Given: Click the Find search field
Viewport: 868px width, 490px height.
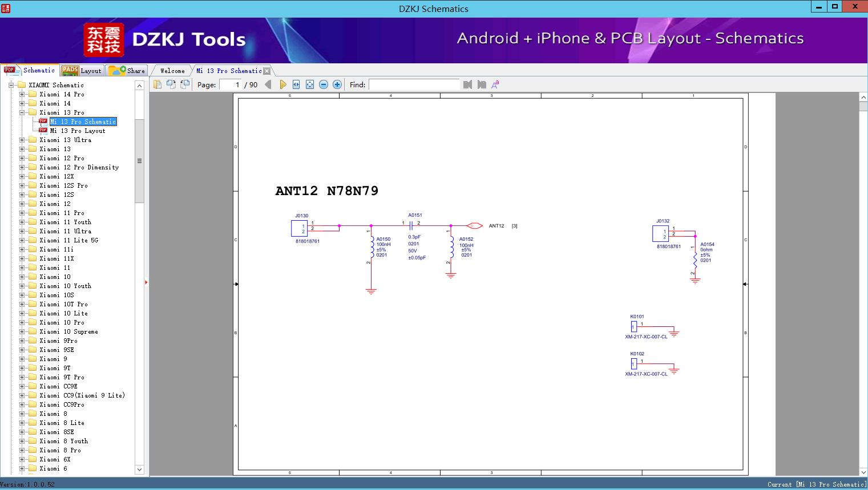Looking at the screenshot, I should pyautogui.click(x=414, y=84).
